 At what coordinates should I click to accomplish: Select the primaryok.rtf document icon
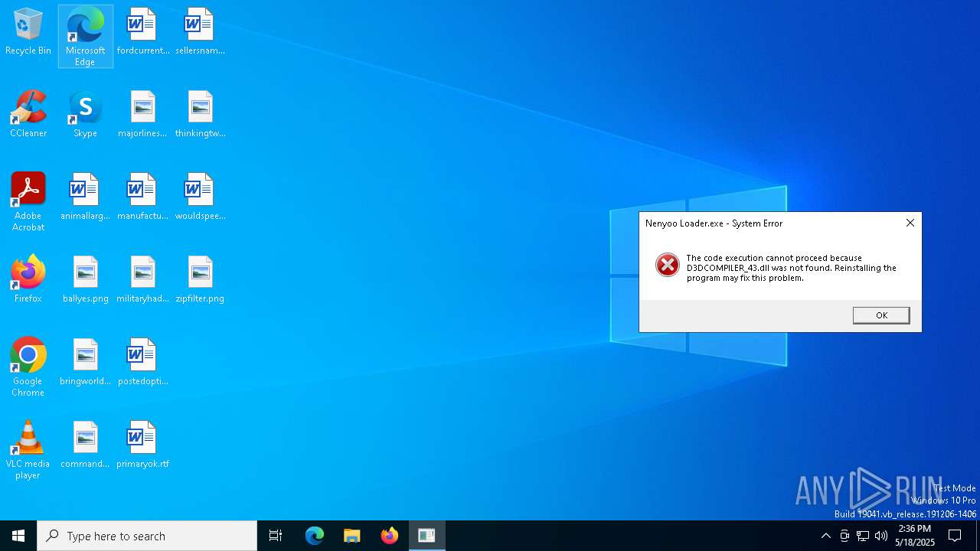point(142,445)
